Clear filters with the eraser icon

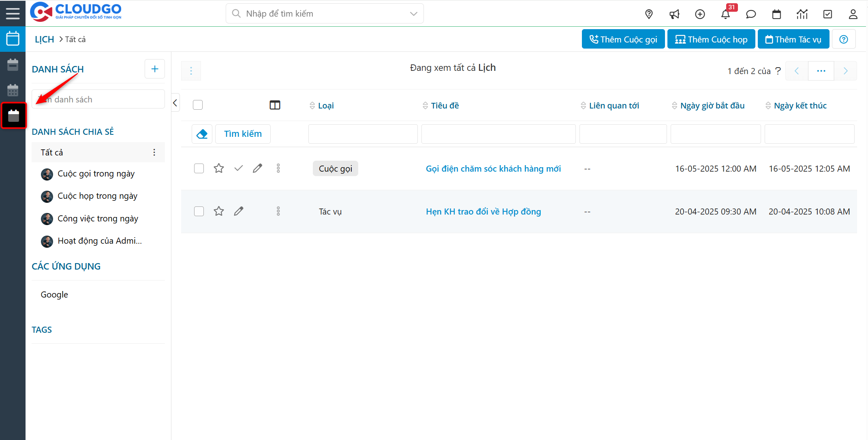(202, 134)
